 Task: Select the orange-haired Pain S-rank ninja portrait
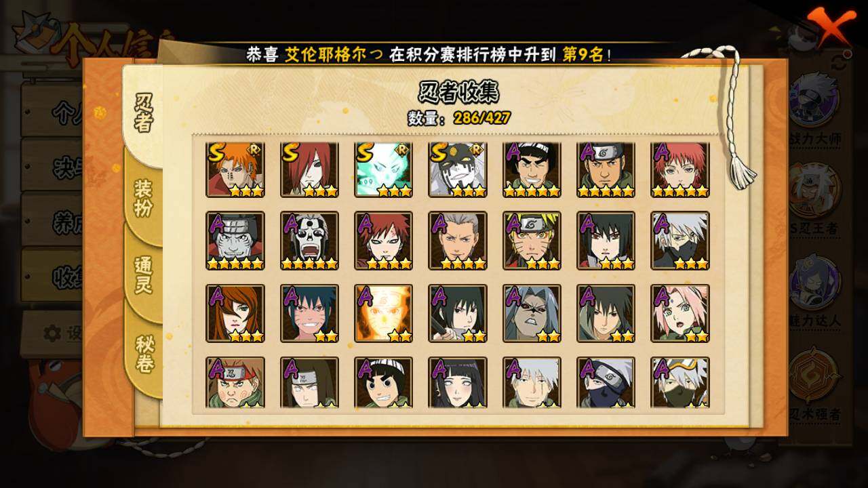(x=235, y=169)
